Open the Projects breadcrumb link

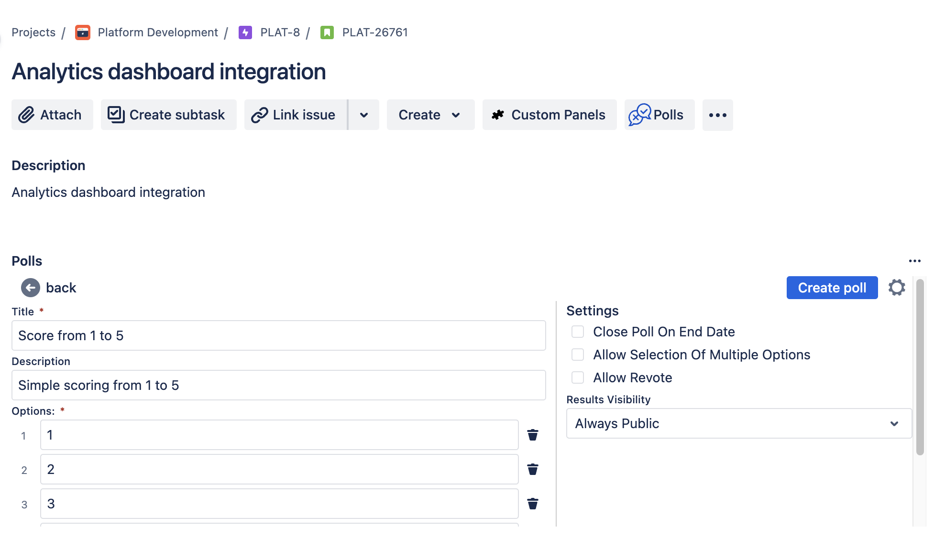[x=33, y=32]
